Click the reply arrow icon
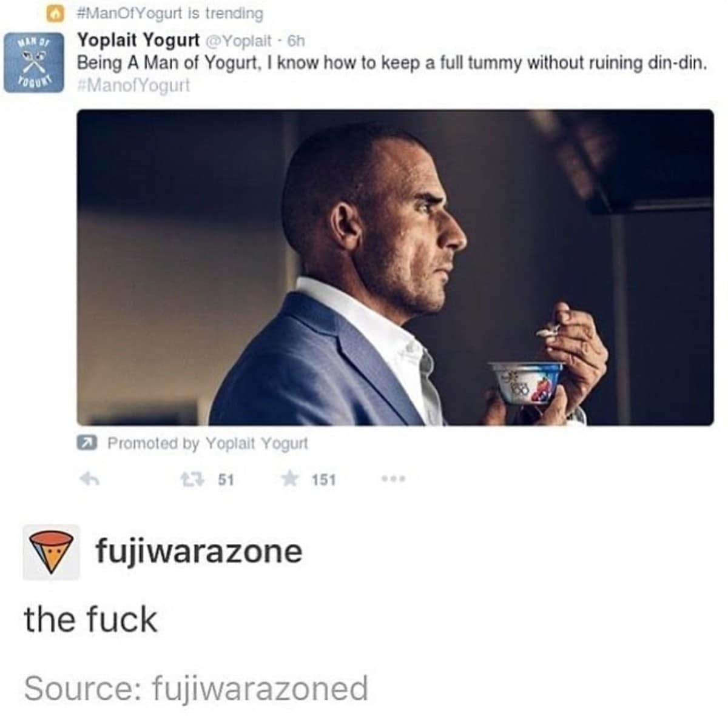The image size is (728, 716). click(x=89, y=480)
